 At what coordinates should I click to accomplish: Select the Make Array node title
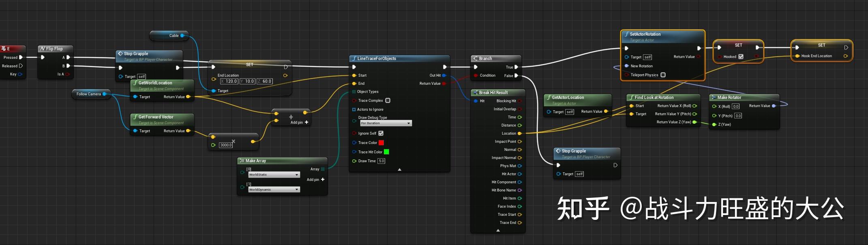pos(255,161)
